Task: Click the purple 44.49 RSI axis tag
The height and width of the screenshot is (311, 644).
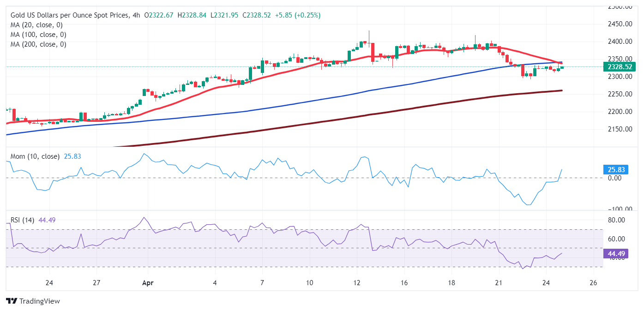Action: 615,253
